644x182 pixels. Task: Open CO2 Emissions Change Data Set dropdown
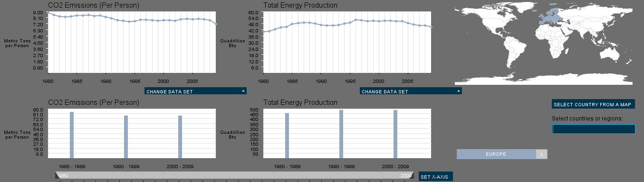[x=195, y=91]
